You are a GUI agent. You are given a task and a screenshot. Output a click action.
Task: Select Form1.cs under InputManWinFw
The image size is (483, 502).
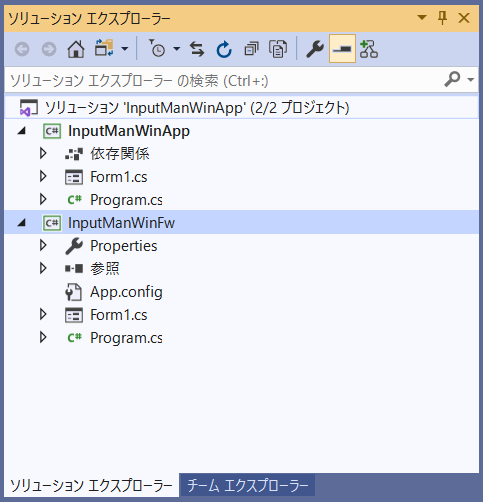[119, 315]
